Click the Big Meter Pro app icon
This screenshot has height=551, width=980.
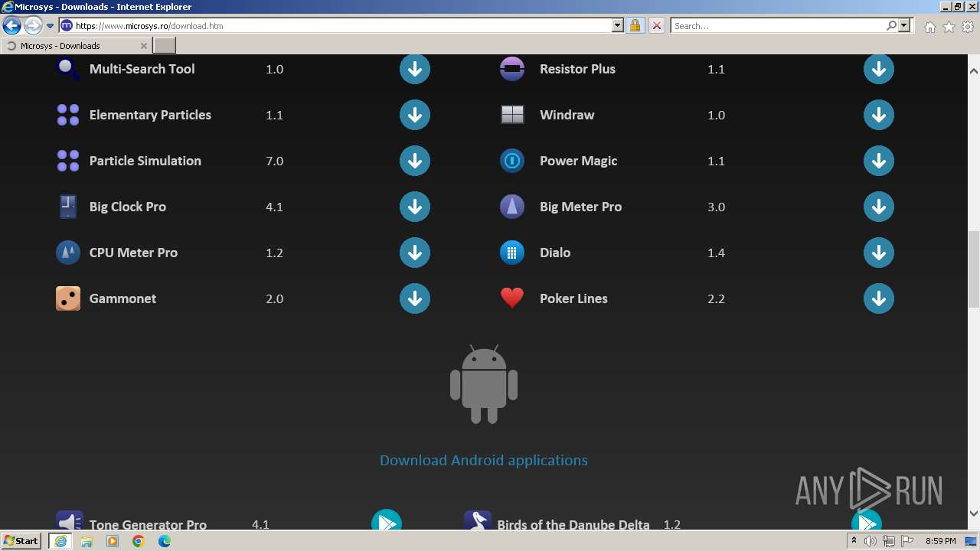click(512, 207)
